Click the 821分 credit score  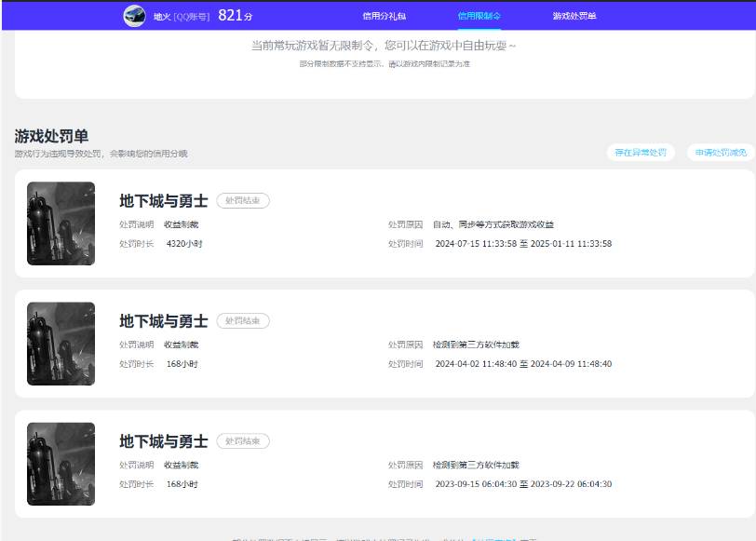[x=235, y=16]
